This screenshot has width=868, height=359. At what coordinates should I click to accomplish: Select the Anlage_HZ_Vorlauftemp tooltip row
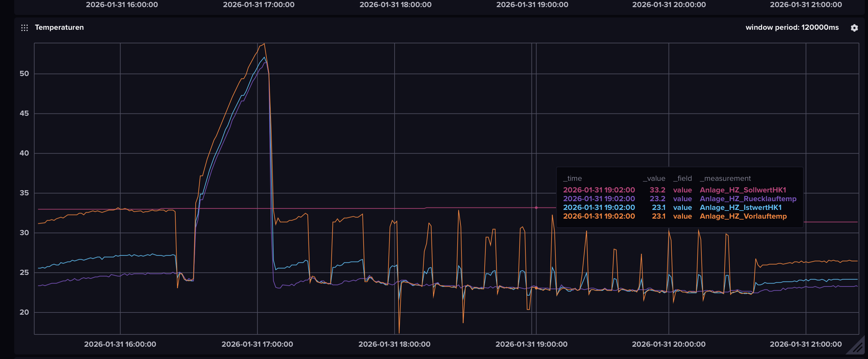click(x=743, y=216)
